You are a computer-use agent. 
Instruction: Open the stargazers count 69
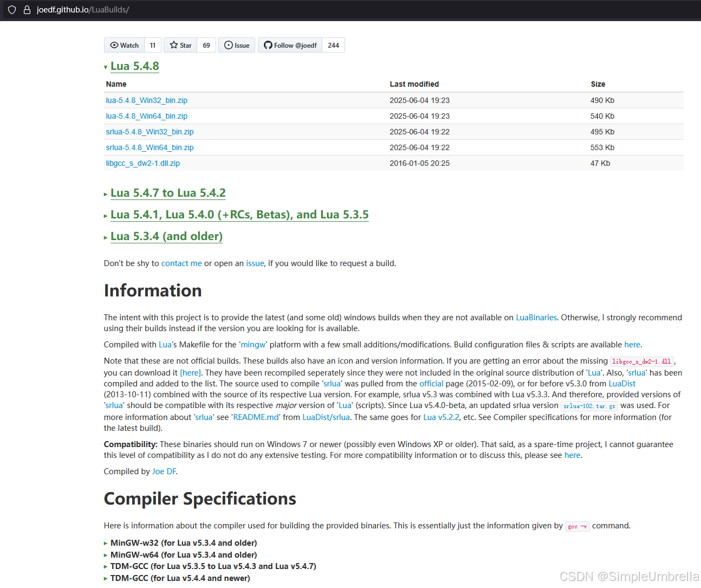(x=206, y=45)
